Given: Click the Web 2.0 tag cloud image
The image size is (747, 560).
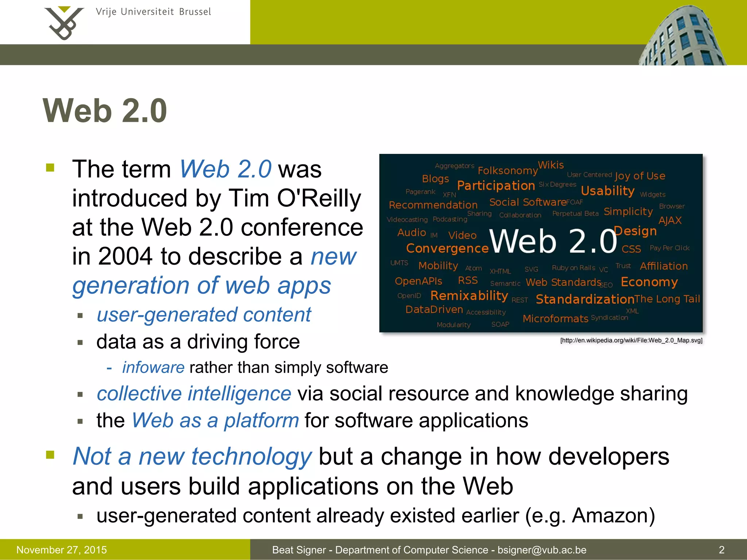Looking at the screenshot, I should [541, 243].
